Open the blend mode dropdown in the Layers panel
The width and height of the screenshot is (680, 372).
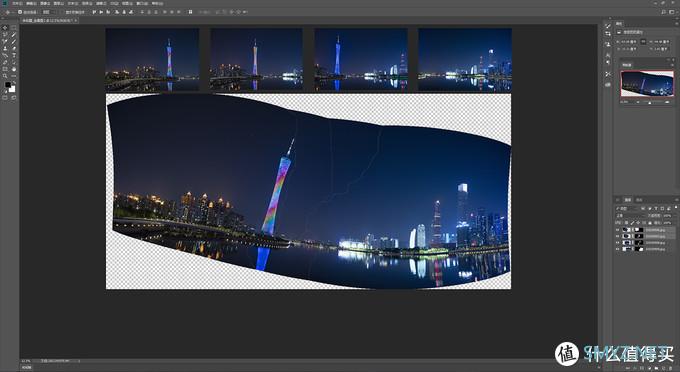630,215
